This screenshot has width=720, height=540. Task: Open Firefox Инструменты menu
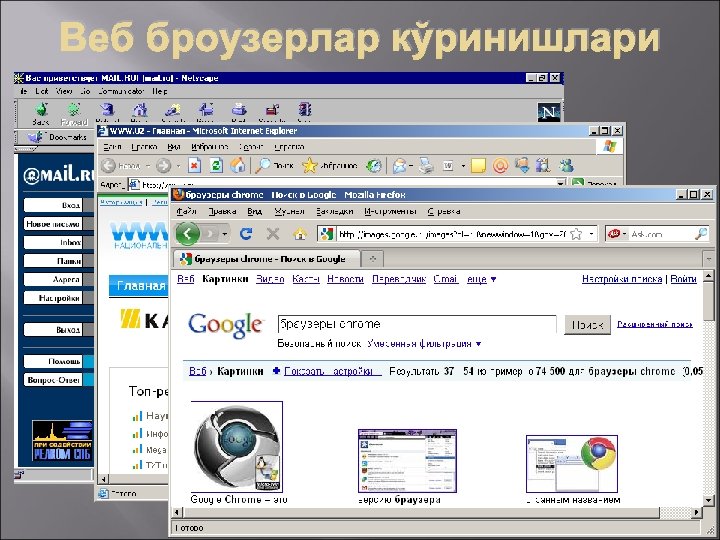point(390,211)
